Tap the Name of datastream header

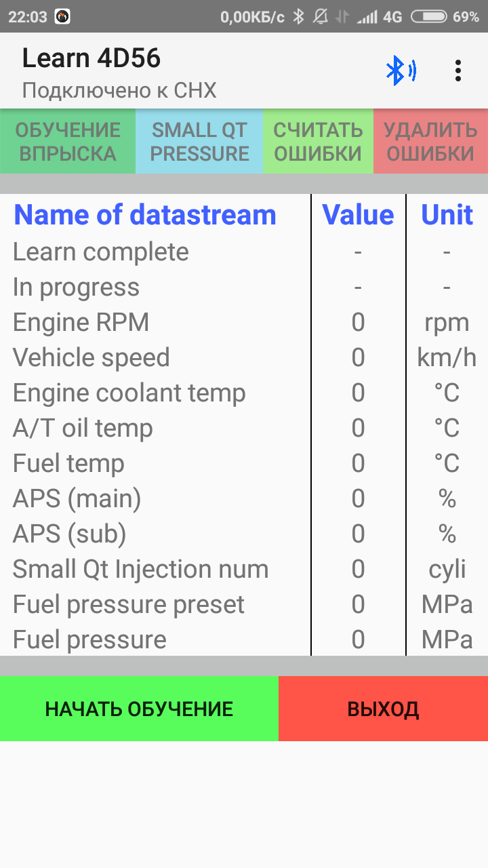[x=145, y=215]
